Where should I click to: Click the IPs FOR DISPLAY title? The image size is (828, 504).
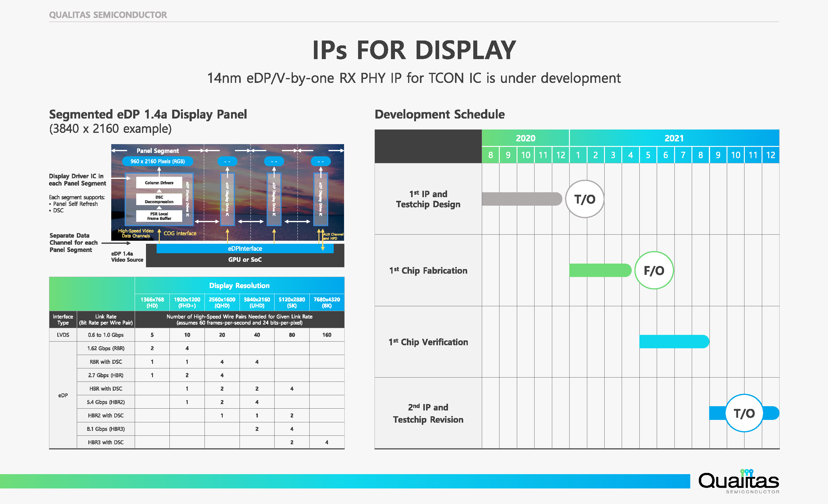click(414, 50)
